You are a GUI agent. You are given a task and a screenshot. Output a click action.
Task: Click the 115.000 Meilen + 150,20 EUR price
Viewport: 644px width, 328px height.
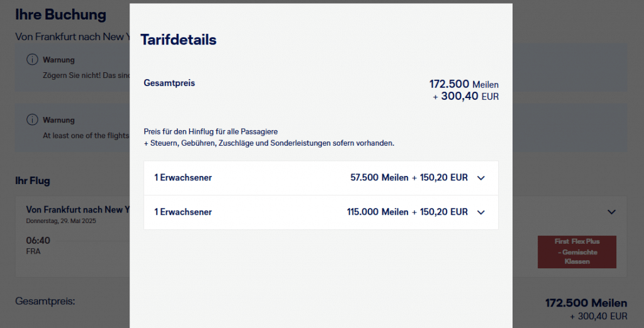click(407, 212)
